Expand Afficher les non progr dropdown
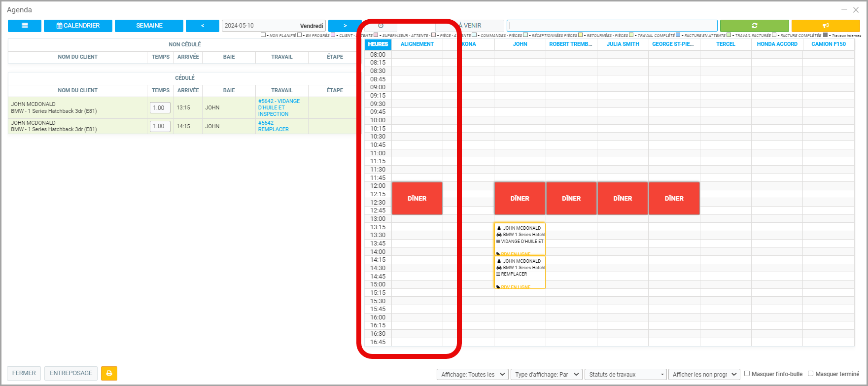 [x=704, y=375]
